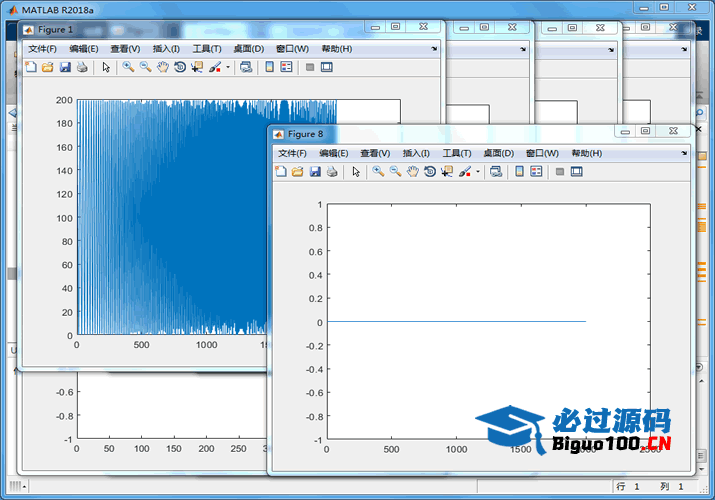Toggle Data Cursor tool in Figure 1
This screenshot has width=715, height=500.
click(x=196, y=67)
